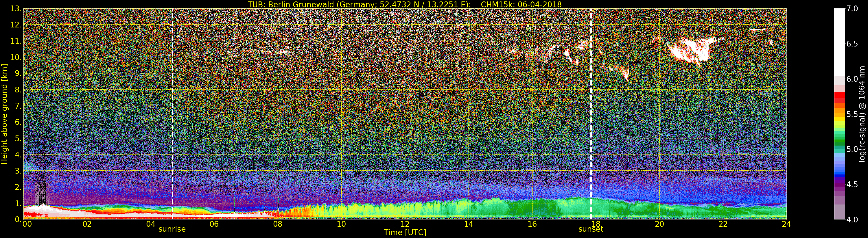
Task: Click the "4.5" colorbar tick label
Action: click(852, 185)
